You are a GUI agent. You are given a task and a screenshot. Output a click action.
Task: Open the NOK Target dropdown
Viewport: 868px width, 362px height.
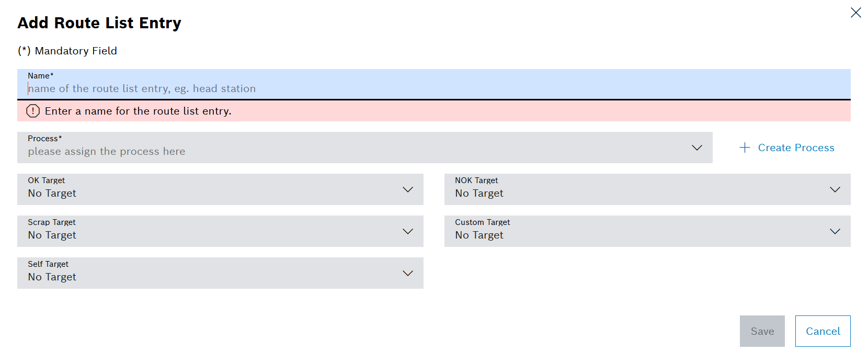pos(647,189)
